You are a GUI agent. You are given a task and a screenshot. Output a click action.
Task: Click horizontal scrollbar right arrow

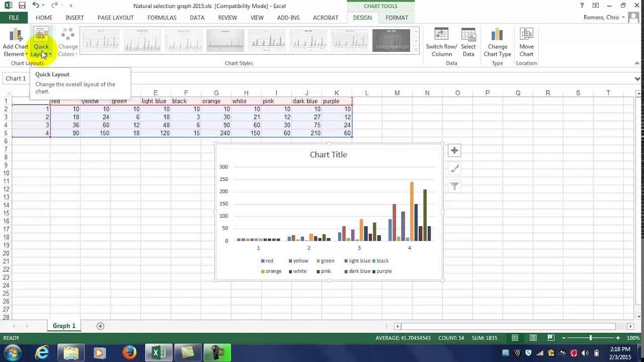coord(630,326)
